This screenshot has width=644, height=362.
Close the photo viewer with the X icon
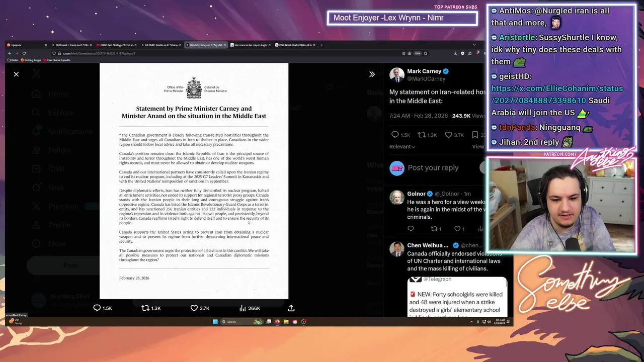16,74
